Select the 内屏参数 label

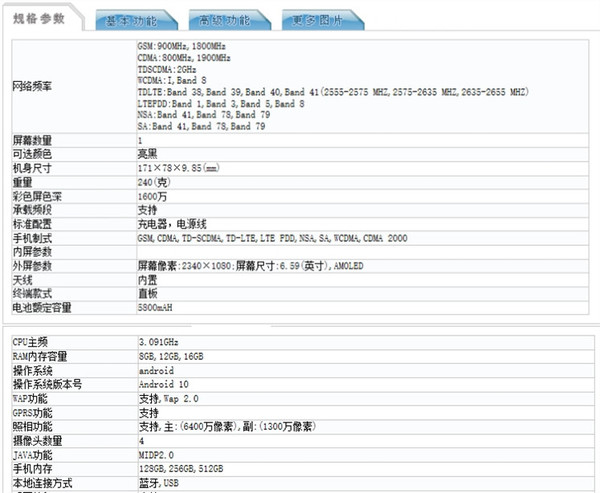[x=32, y=252]
